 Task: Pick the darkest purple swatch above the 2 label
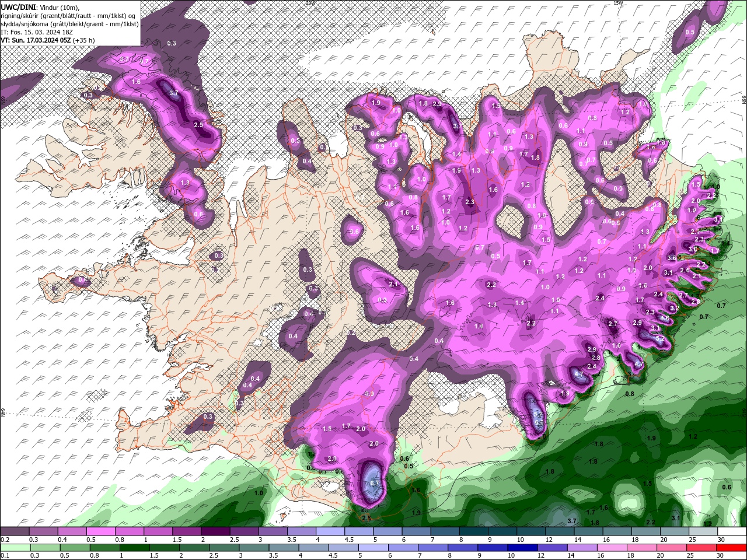pos(215,531)
